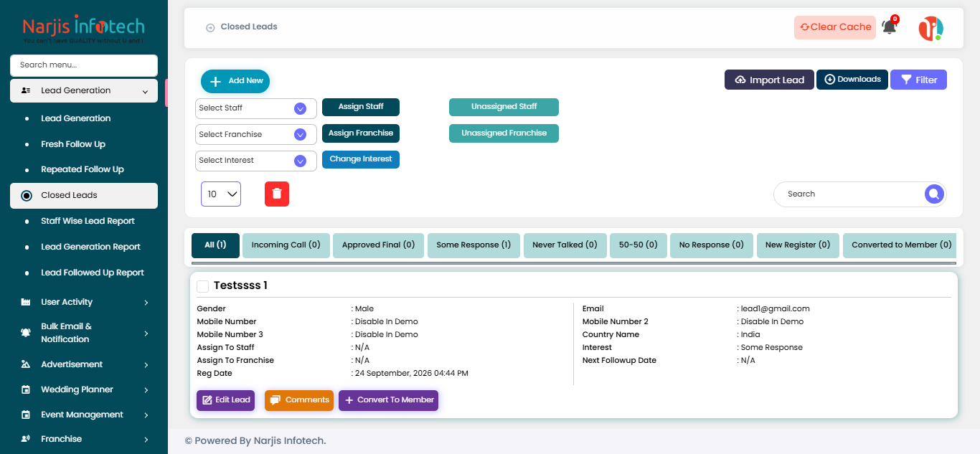Switch to the Some Response (1) tab
The image size is (980, 454).
tap(473, 245)
